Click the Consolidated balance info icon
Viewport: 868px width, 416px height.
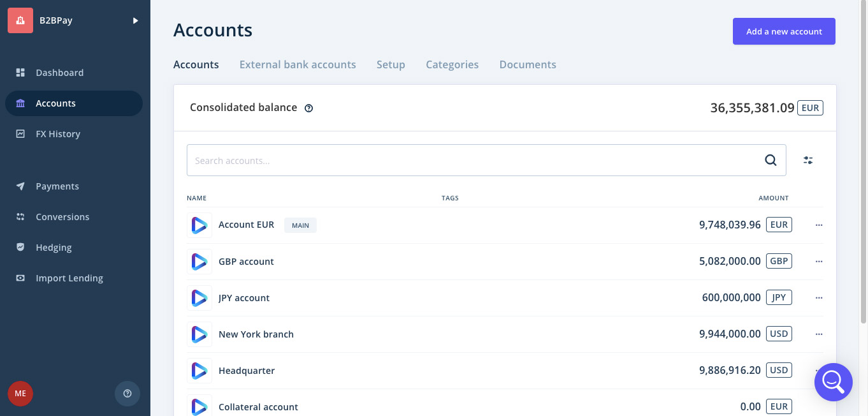309,108
